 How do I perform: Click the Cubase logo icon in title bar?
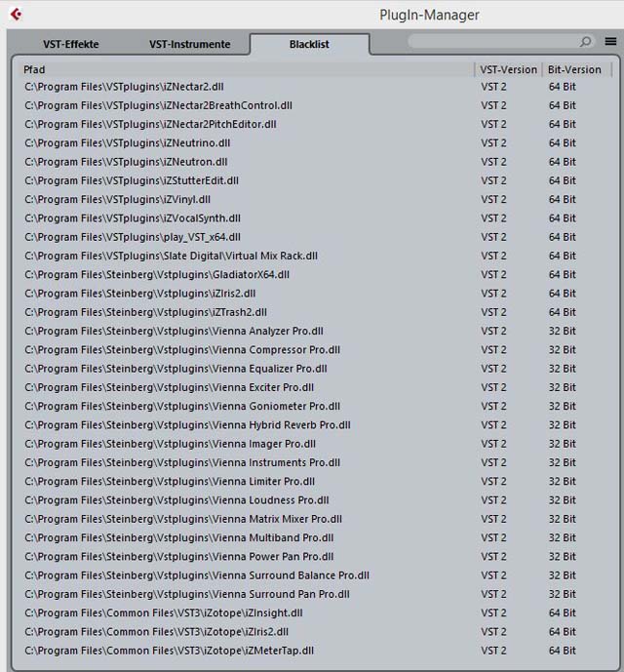coord(17,15)
